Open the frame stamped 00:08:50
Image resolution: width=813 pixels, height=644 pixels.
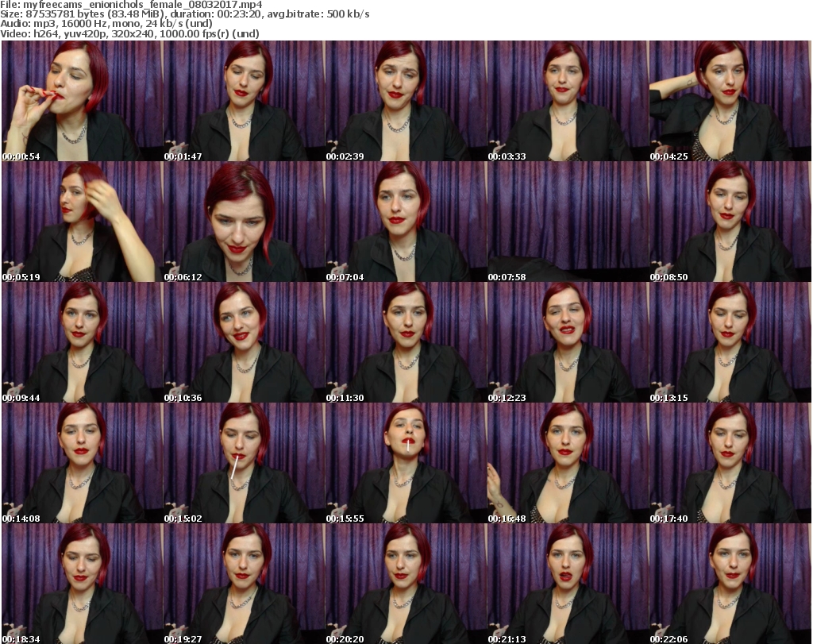click(x=730, y=222)
